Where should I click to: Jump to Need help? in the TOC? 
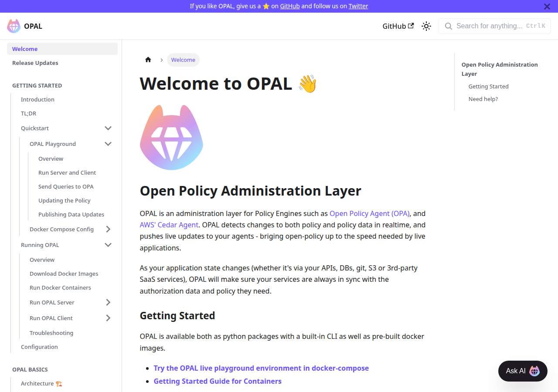[x=483, y=99]
